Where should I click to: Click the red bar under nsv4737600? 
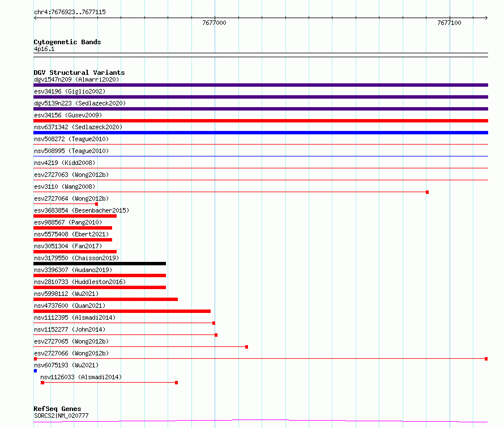[x=122, y=311]
